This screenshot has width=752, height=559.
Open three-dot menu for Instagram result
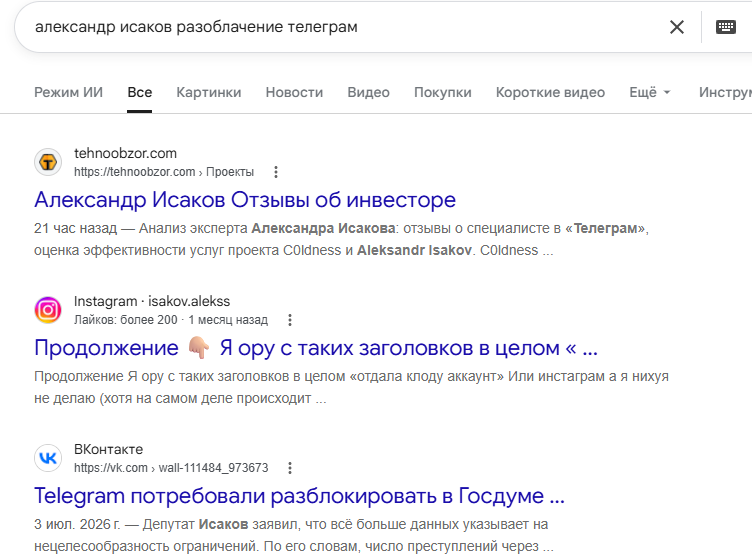[x=290, y=320]
